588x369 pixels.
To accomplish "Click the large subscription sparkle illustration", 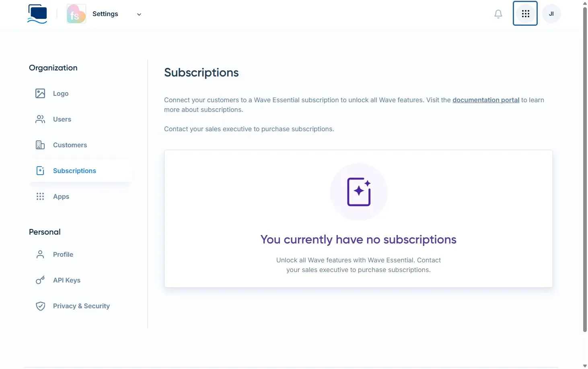I will tap(359, 192).
